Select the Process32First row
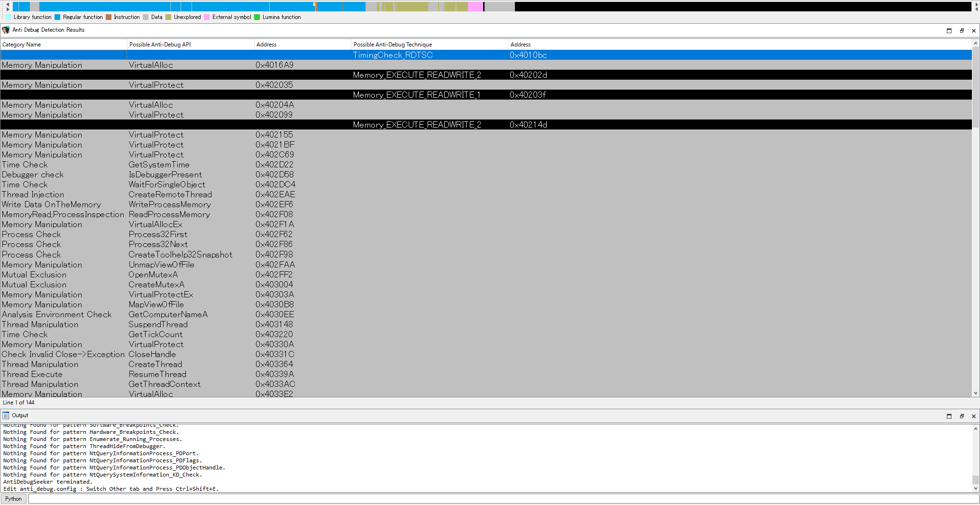This screenshot has width=980, height=505. coord(486,234)
